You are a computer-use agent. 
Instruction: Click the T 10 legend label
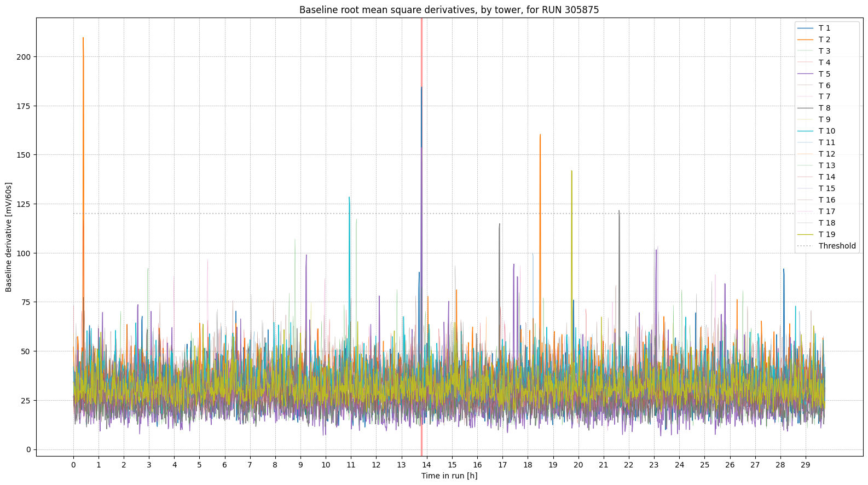point(826,131)
